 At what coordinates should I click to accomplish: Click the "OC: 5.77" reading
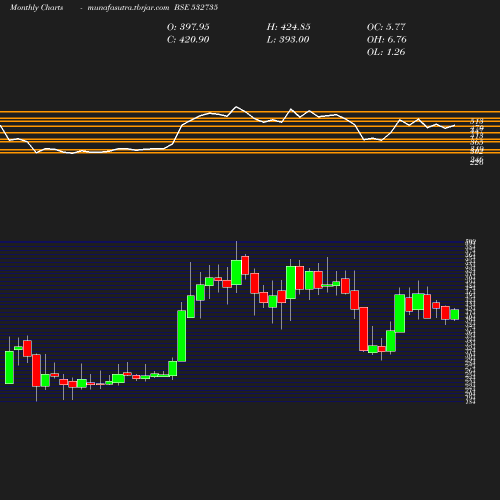[386, 27]
